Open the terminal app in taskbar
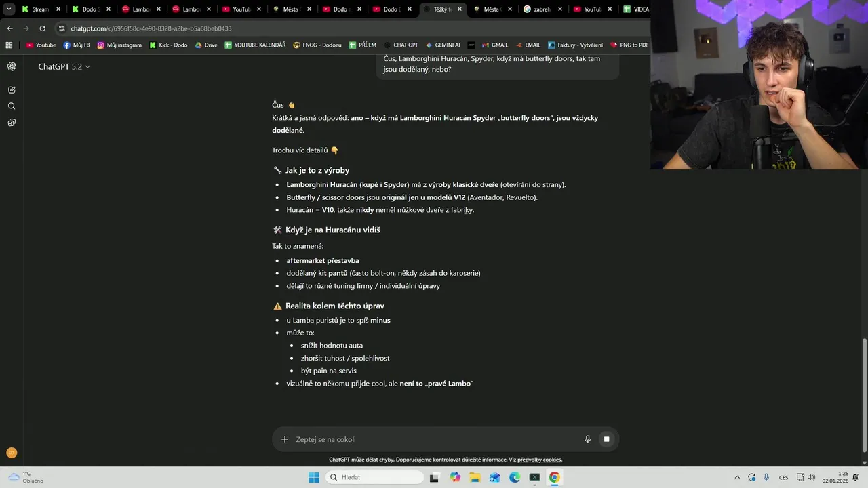Screen dimensions: 868x488 (534, 477)
